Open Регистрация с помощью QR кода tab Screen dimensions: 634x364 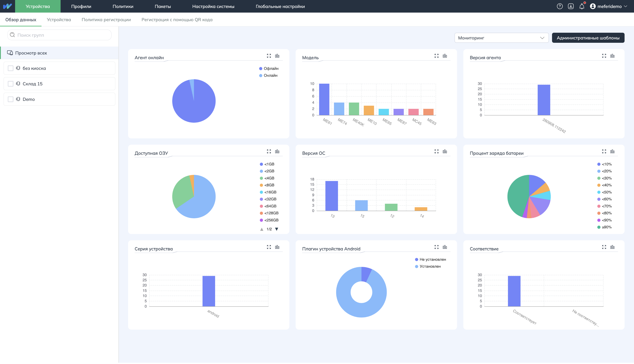point(177,19)
